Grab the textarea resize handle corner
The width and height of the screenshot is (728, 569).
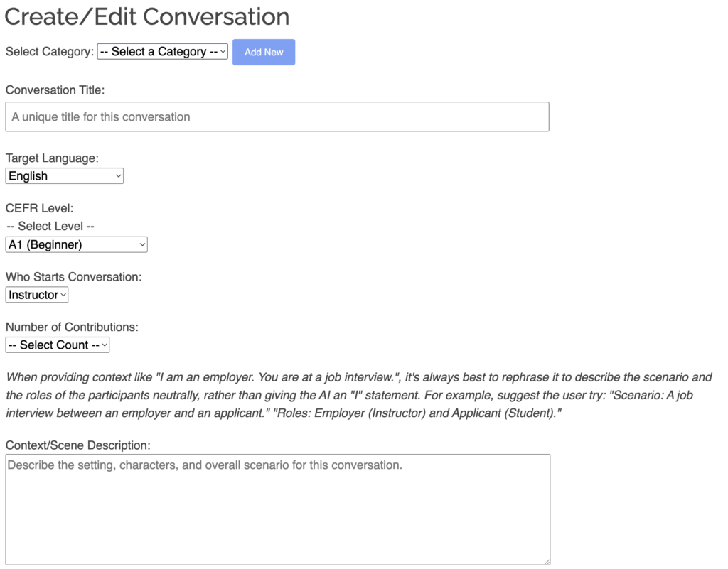click(x=547, y=562)
